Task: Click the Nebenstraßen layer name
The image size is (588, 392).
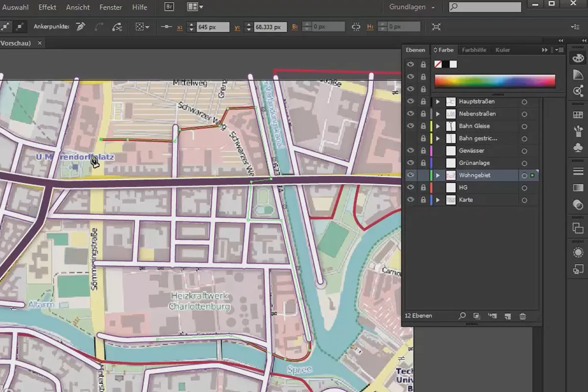Action: point(477,114)
